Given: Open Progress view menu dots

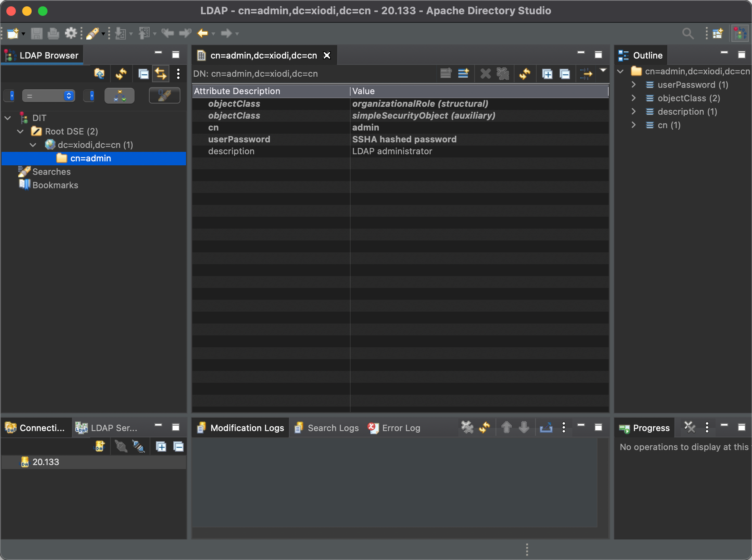Looking at the screenshot, I should click(x=707, y=427).
